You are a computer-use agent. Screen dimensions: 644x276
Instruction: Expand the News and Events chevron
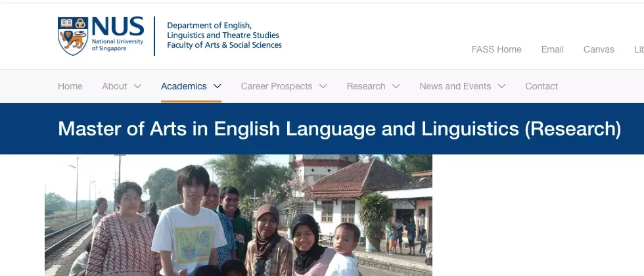pos(501,86)
